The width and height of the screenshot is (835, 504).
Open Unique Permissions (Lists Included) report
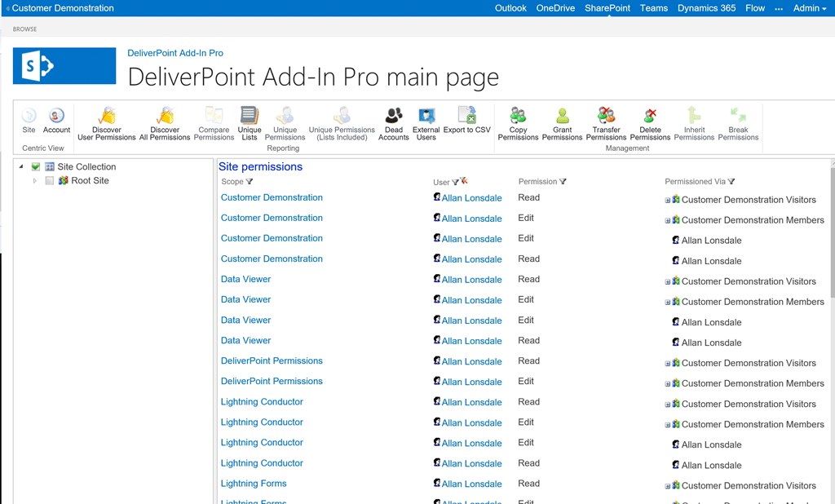[x=342, y=124]
